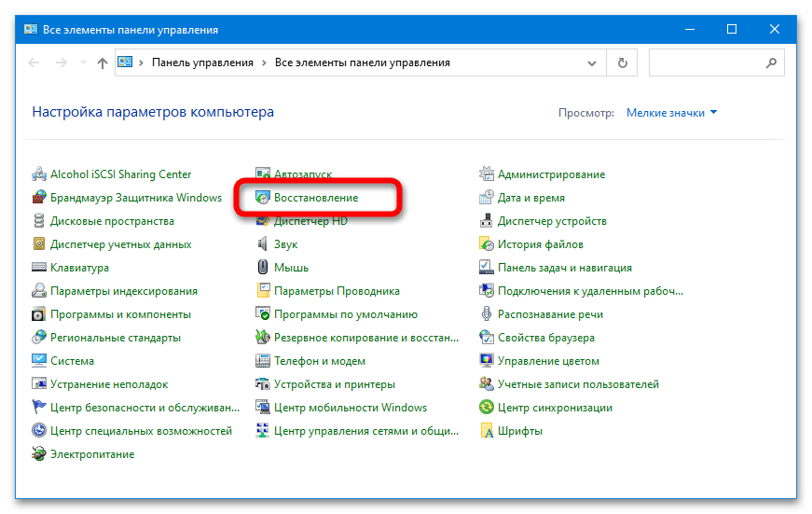The height and width of the screenshot is (514, 812).
Task: Click the Диспетчер учетных данных vault icon
Action: 39,244
